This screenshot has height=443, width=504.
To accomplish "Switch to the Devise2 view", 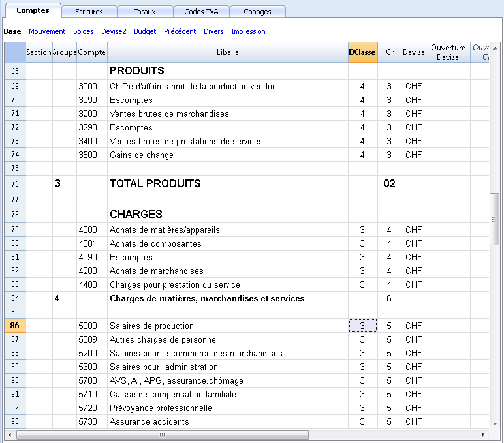I will click(114, 31).
